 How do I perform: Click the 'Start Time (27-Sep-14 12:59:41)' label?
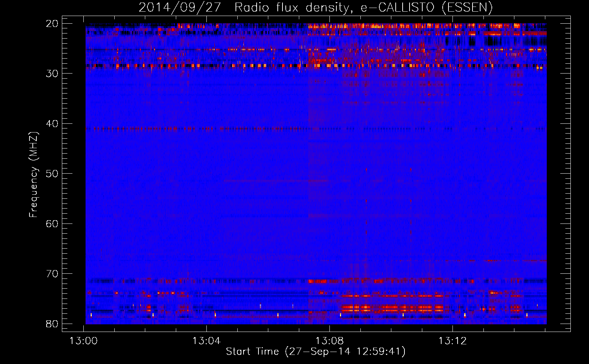pos(316,352)
